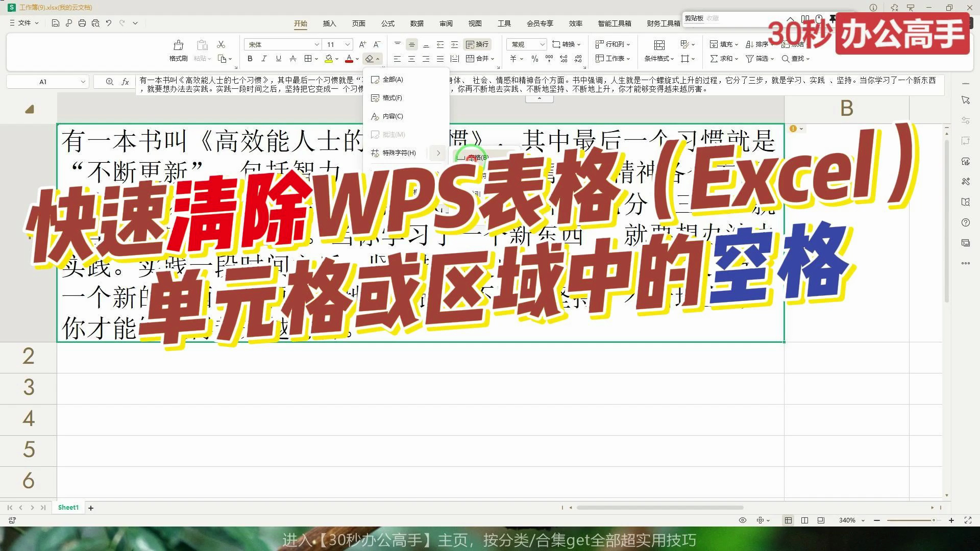The image size is (980, 551).
Task: Click the Decrease font size icon
Action: (x=377, y=44)
